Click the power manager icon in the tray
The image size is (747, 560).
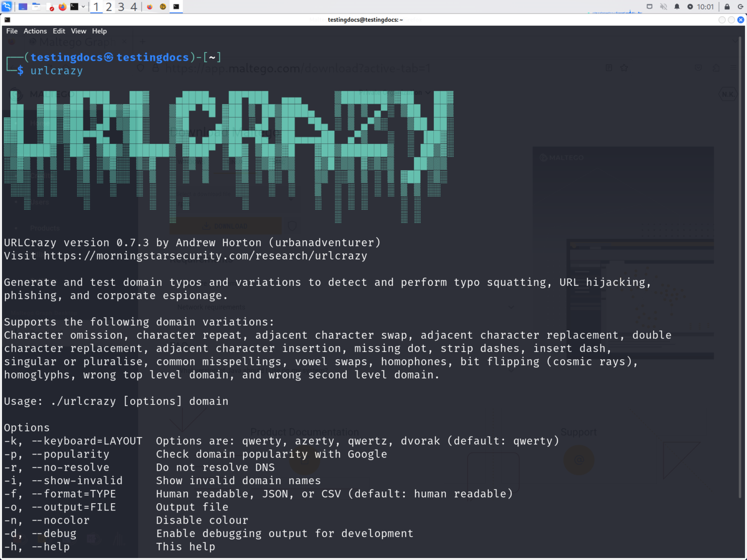click(x=690, y=7)
